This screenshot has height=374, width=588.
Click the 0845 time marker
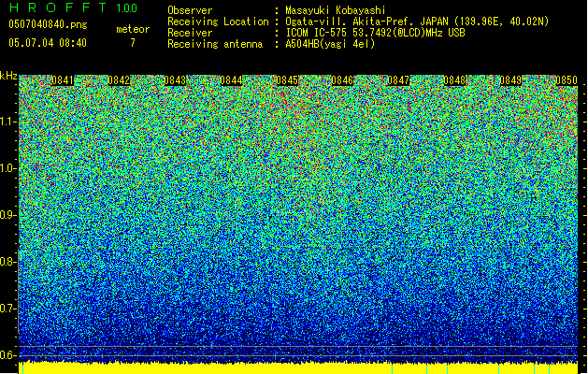[287, 80]
